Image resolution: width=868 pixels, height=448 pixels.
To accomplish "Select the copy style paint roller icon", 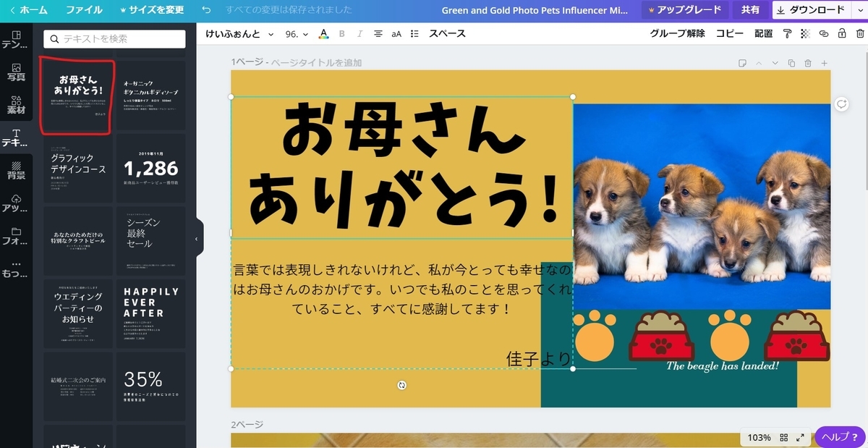I will click(786, 33).
